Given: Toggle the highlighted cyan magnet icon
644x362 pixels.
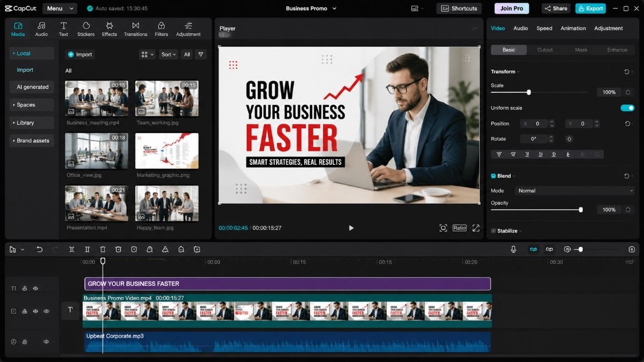Looking at the screenshot, I should (533, 249).
